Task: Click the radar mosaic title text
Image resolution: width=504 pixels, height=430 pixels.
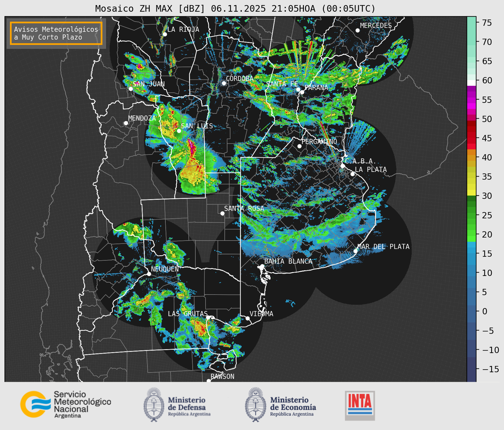Action: click(x=235, y=9)
